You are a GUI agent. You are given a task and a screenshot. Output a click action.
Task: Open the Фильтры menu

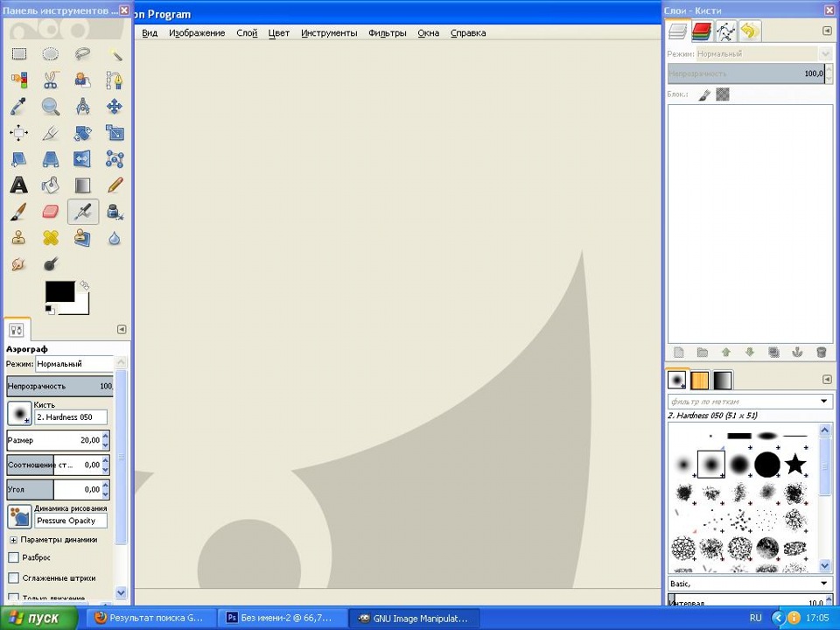[x=387, y=33]
